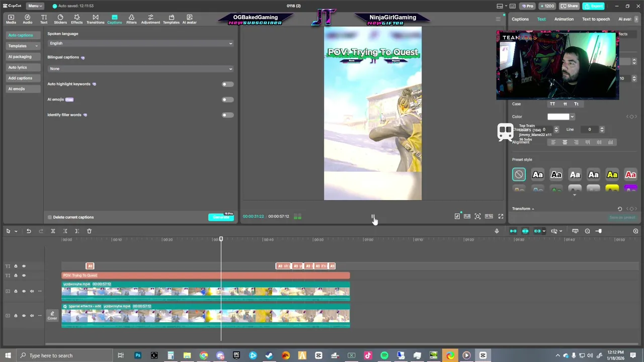Screen dimensions: 644x362
Task: Pause the preview playback
Action: coord(373,217)
